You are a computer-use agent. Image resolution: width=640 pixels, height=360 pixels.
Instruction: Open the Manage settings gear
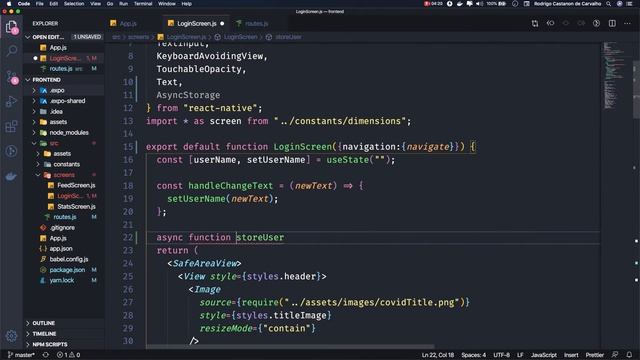click(x=11, y=336)
